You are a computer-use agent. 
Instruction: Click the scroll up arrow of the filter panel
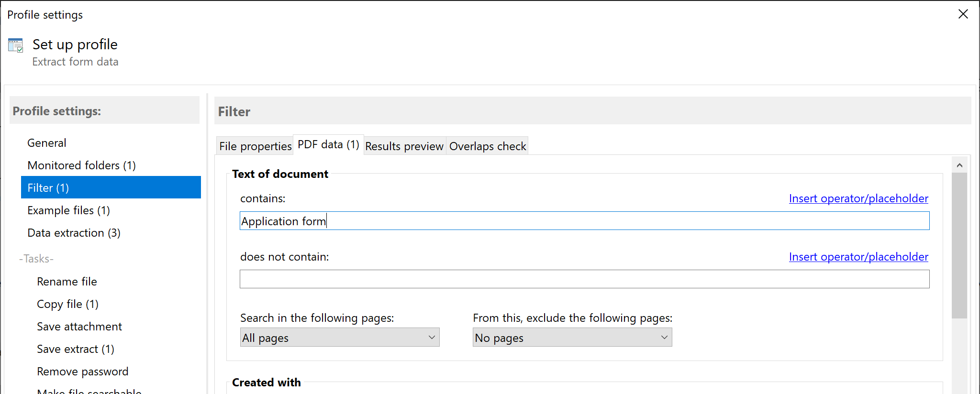959,165
